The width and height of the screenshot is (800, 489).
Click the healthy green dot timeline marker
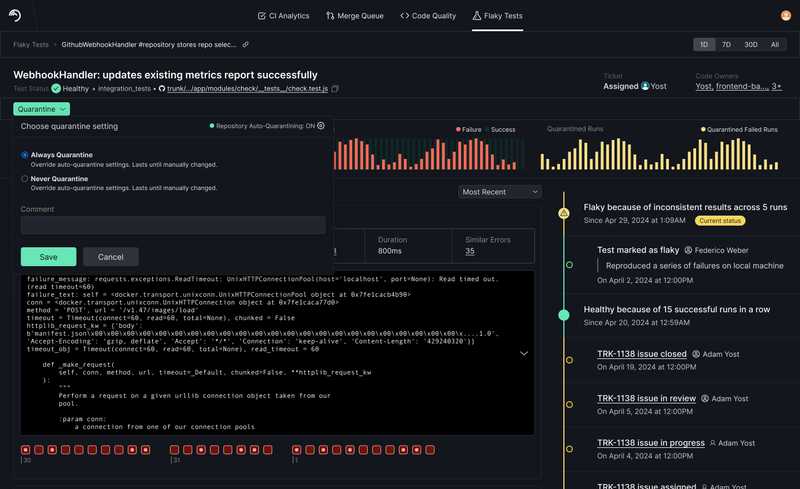(564, 315)
